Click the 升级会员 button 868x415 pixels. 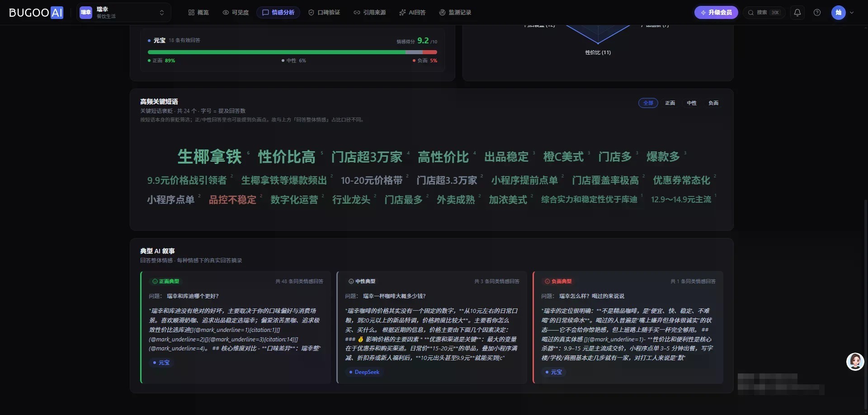click(x=716, y=13)
